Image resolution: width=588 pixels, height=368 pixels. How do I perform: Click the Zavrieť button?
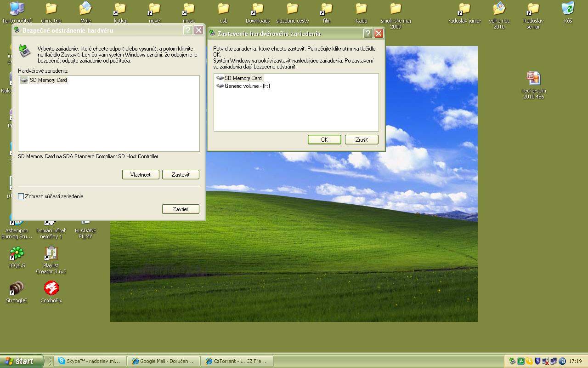pyautogui.click(x=181, y=209)
